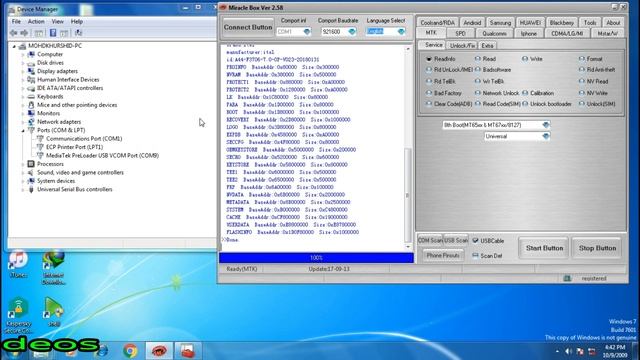
Task: Select Communications Port (COM1) icon
Action: [40, 139]
